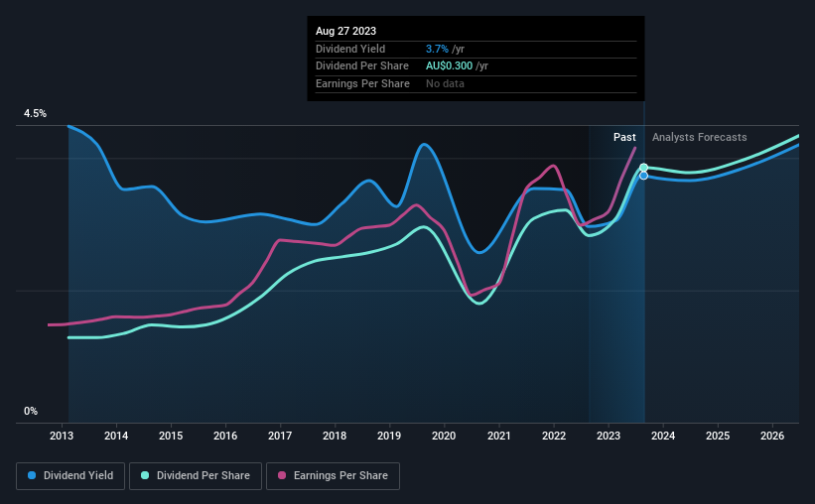Select the teal data point marker at Aug 2023
815x504 pixels.
(643, 168)
